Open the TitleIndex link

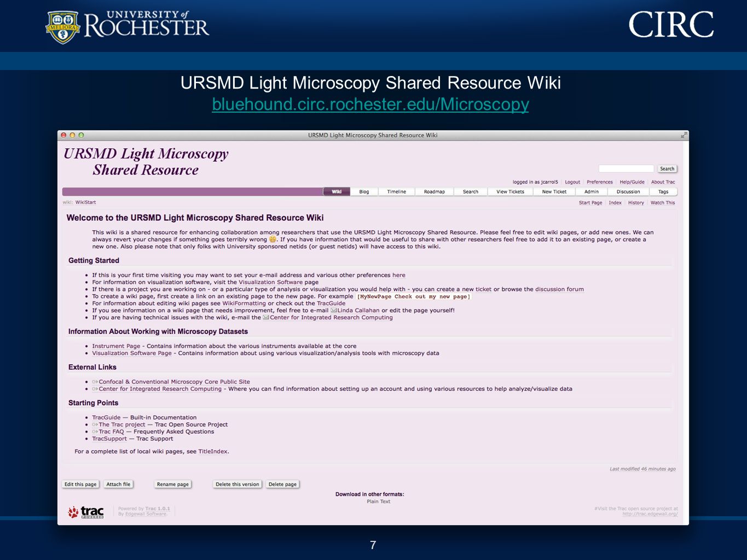(213, 452)
